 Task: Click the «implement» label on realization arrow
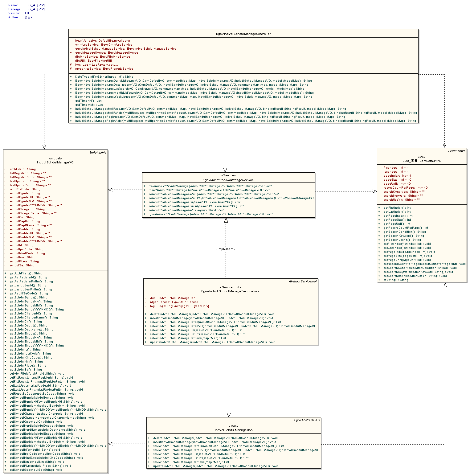[225, 249]
